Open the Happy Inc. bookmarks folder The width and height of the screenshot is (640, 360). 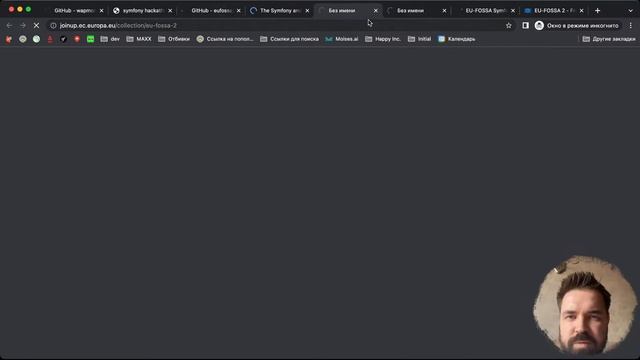pos(383,39)
